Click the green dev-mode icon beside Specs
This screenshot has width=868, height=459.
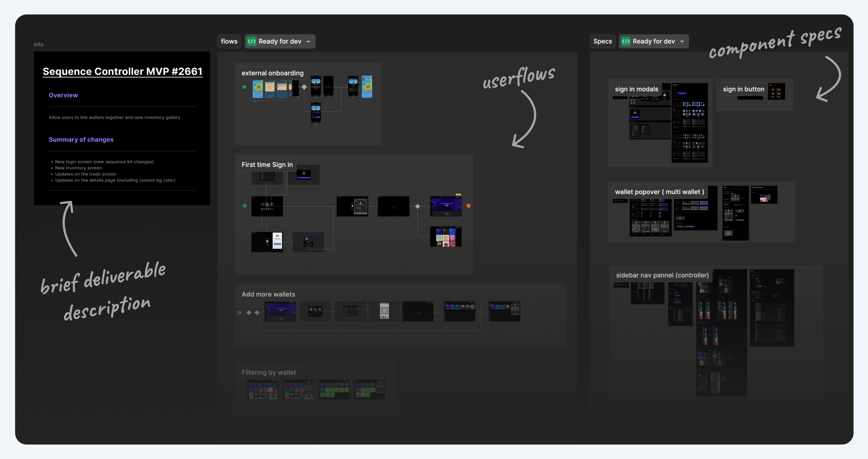pyautogui.click(x=626, y=42)
